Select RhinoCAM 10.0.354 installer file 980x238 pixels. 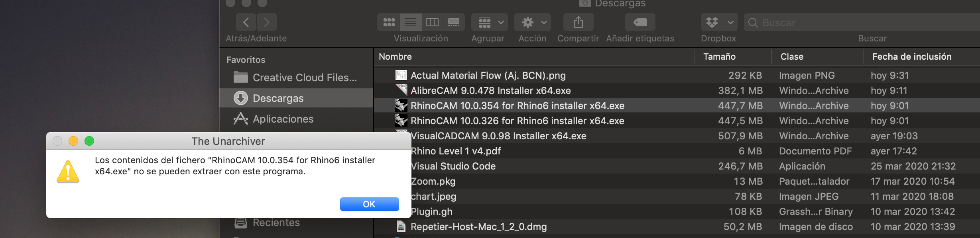click(677, 105)
